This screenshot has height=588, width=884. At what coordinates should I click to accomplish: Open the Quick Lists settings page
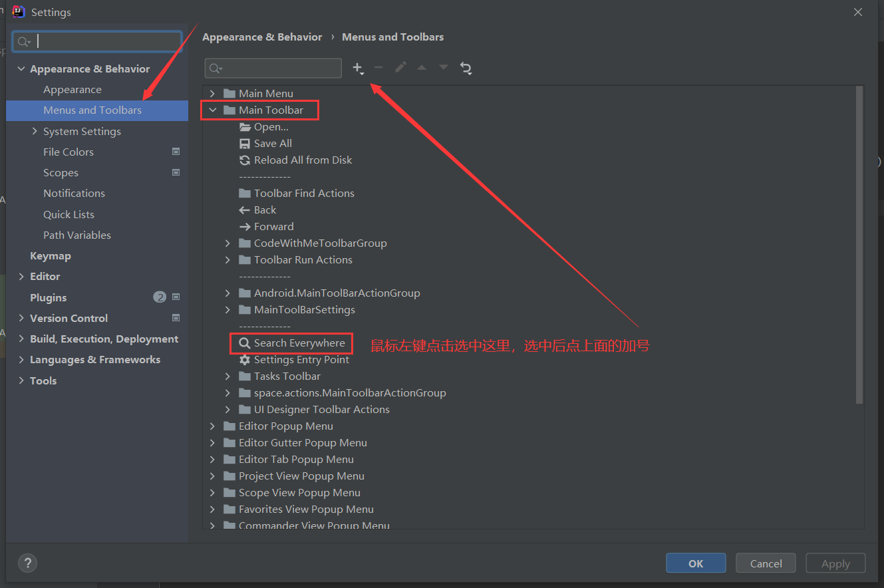(69, 214)
